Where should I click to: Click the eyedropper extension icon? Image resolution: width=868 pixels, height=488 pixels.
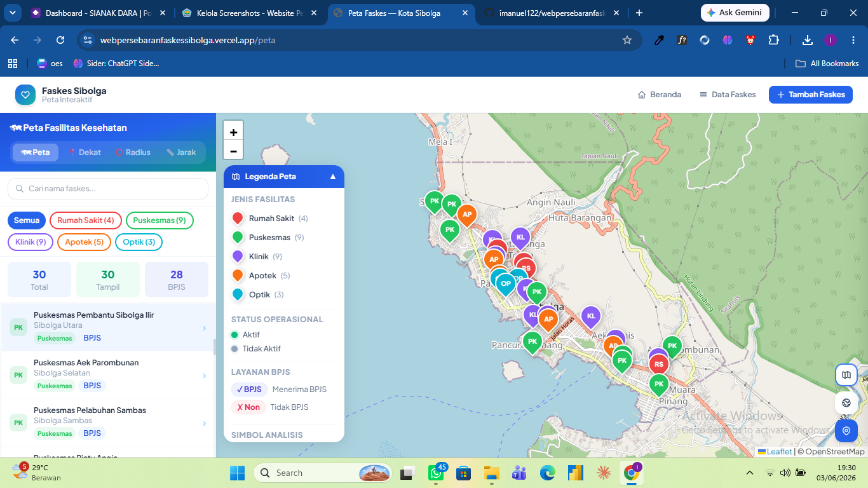pos(660,40)
